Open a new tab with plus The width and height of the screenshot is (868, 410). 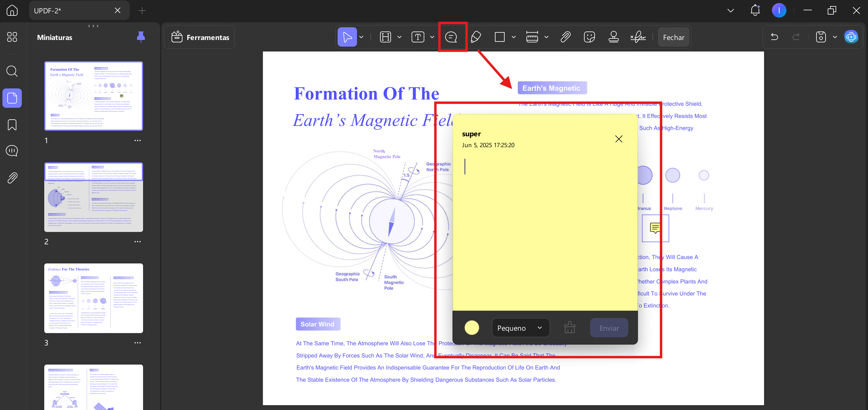[x=142, y=11]
